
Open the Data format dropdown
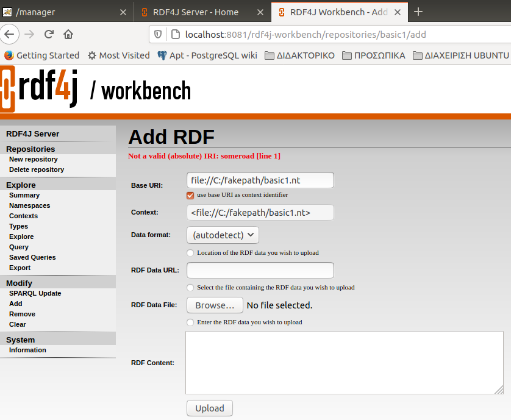223,235
